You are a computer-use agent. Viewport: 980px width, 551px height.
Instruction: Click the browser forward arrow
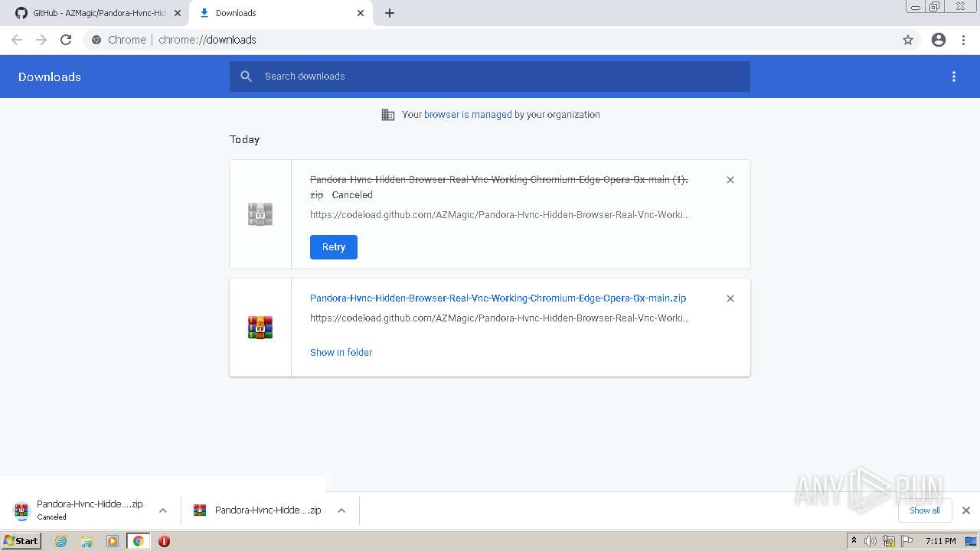pos(41,40)
